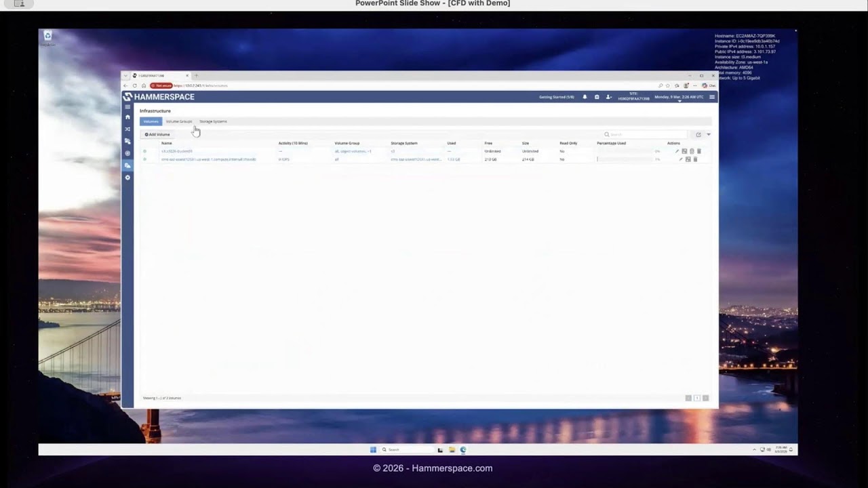Open the 's3' storage system link
The height and width of the screenshot is (488, 868).
[393, 151]
